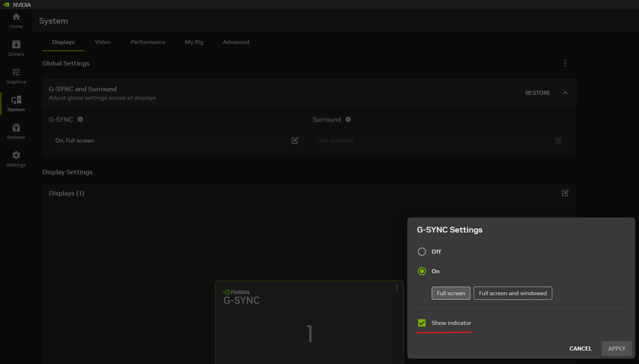This screenshot has height=364, width=639.
Task: Choose Full screen and windowed mode
Action: 513,293
